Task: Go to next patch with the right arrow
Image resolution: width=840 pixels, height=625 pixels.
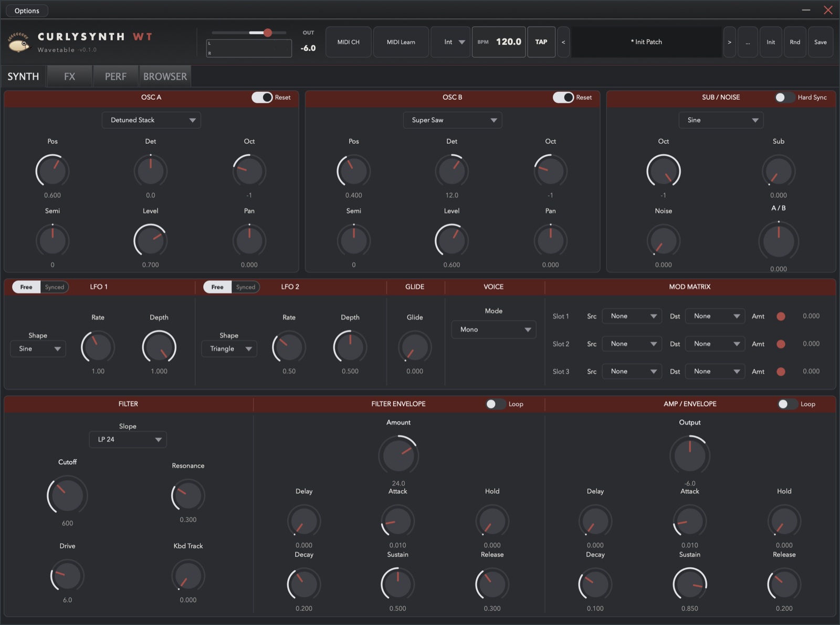Action: (729, 42)
